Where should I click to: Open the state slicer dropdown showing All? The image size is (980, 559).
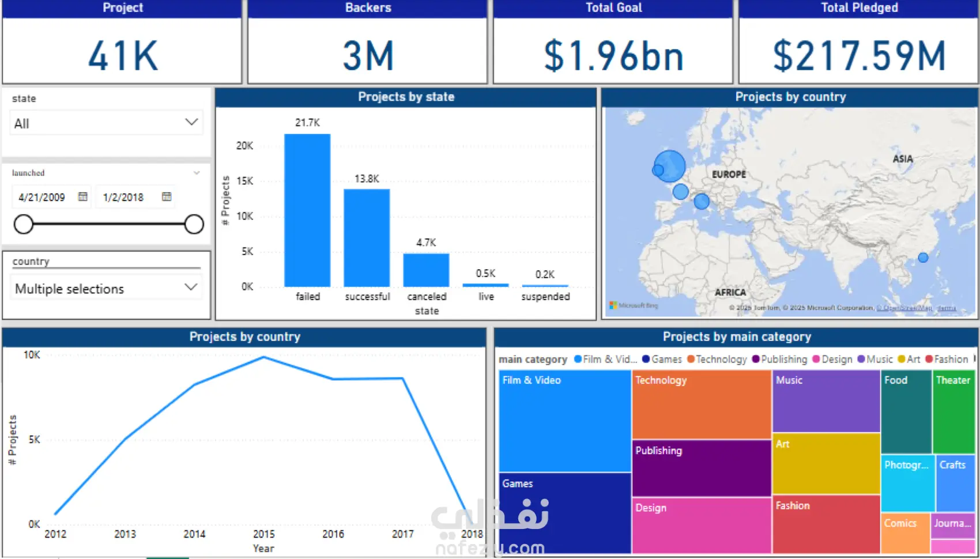point(107,123)
